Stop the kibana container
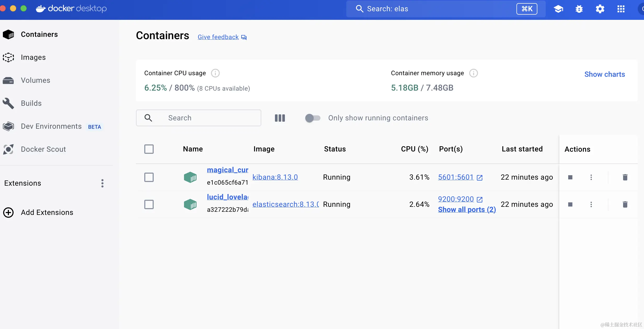This screenshot has height=329, width=644. pyautogui.click(x=570, y=177)
